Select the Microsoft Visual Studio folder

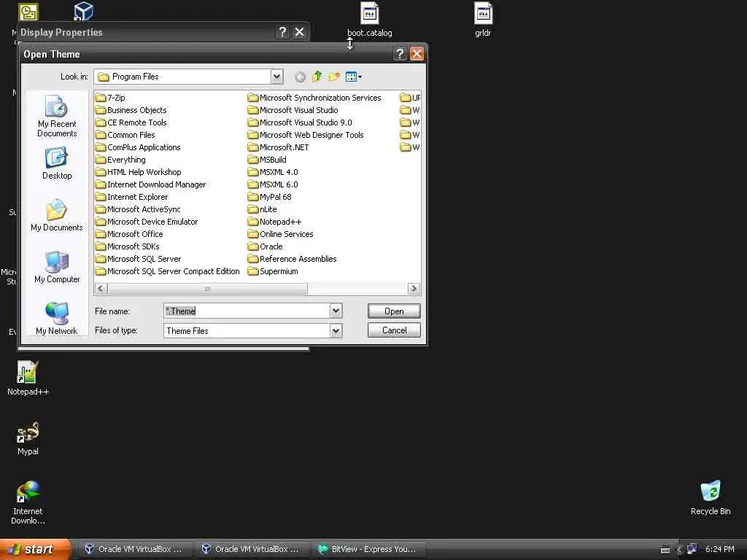tap(293, 110)
